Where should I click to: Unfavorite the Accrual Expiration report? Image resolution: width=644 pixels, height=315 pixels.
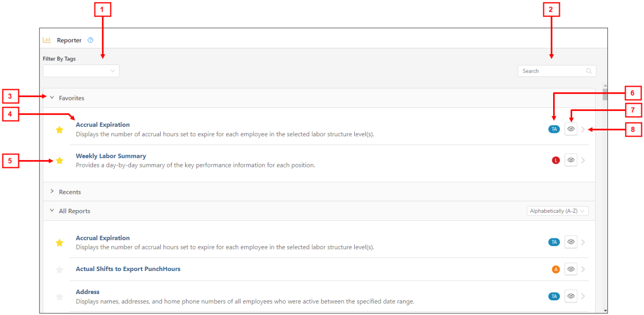60,130
